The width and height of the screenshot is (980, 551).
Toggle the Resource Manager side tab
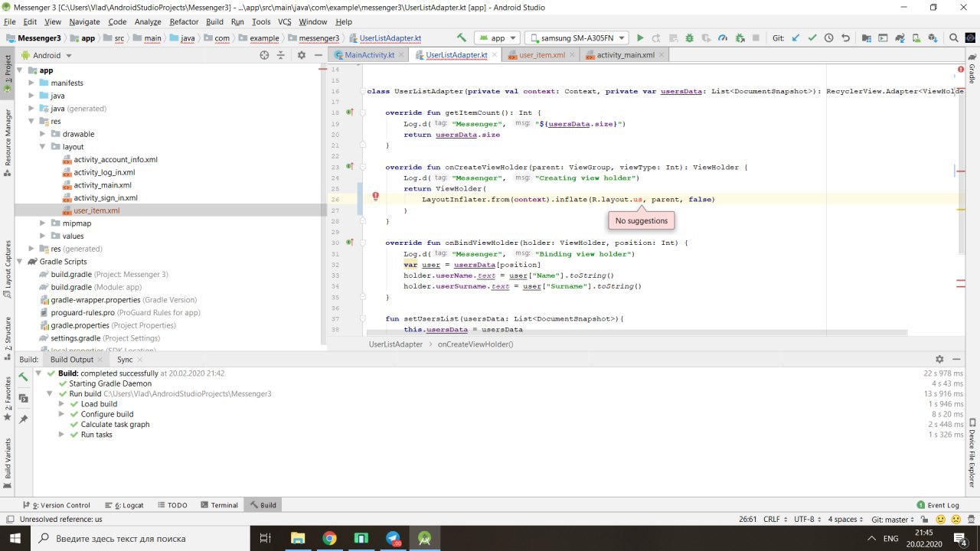click(8, 142)
